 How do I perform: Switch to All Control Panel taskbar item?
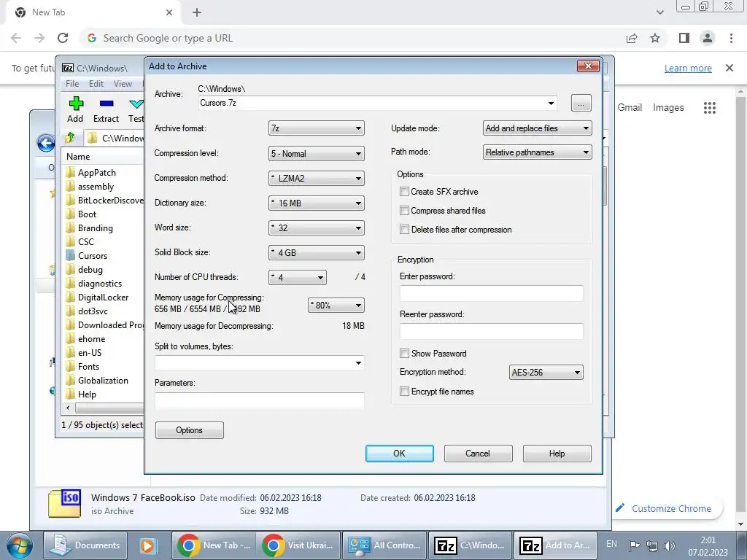(x=384, y=545)
